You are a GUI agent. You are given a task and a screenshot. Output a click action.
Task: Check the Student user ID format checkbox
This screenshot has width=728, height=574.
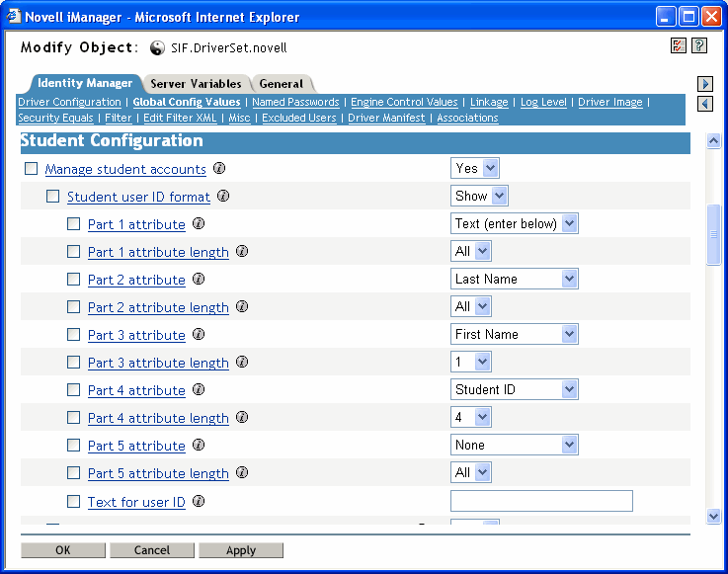53,197
